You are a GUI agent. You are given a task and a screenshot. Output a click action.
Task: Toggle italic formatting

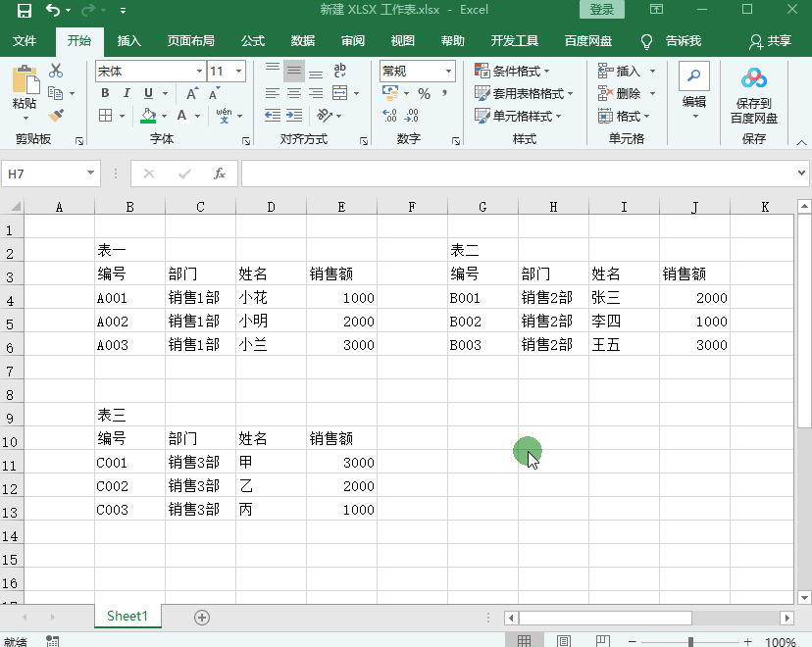(x=127, y=93)
